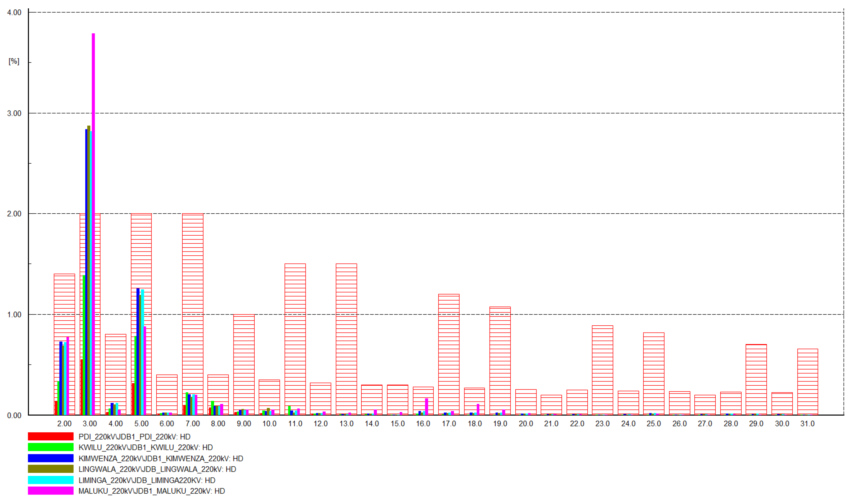Click the red hatched limit bar at 19.0
850x504 pixels.
pyautogui.click(x=500, y=361)
